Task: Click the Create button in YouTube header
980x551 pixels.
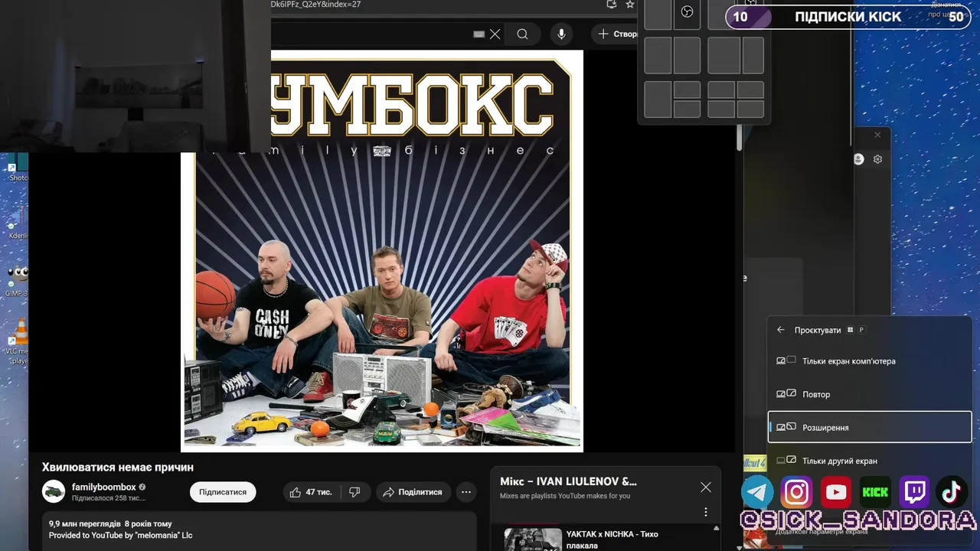Action: (616, 34)
